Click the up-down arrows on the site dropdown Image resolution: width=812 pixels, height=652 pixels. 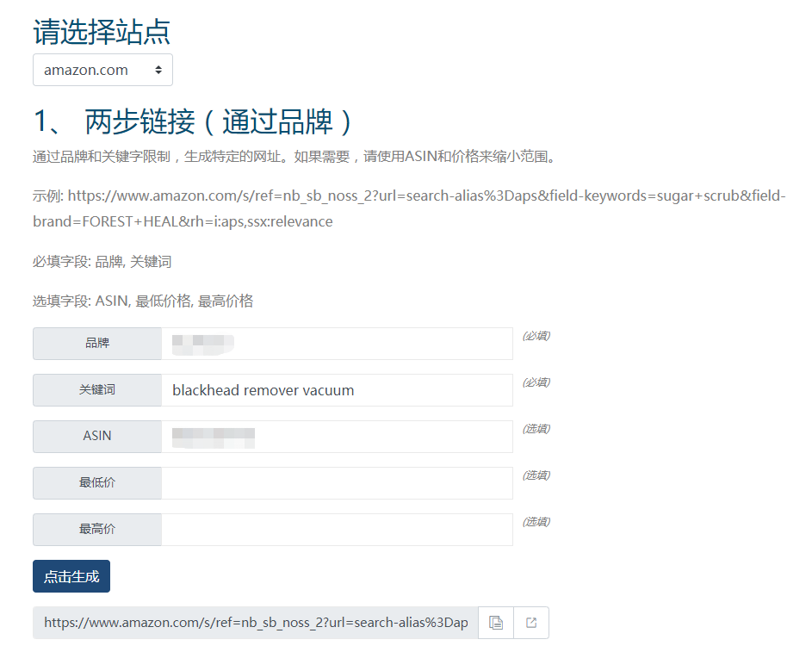pyautogui.click(x=160, y=70)
